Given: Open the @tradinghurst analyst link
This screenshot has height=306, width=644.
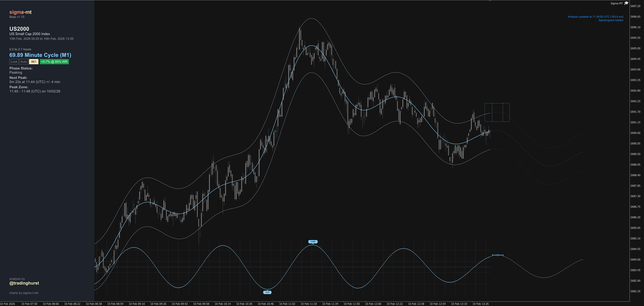Looking at the screenshot, I should click(24, 283).
